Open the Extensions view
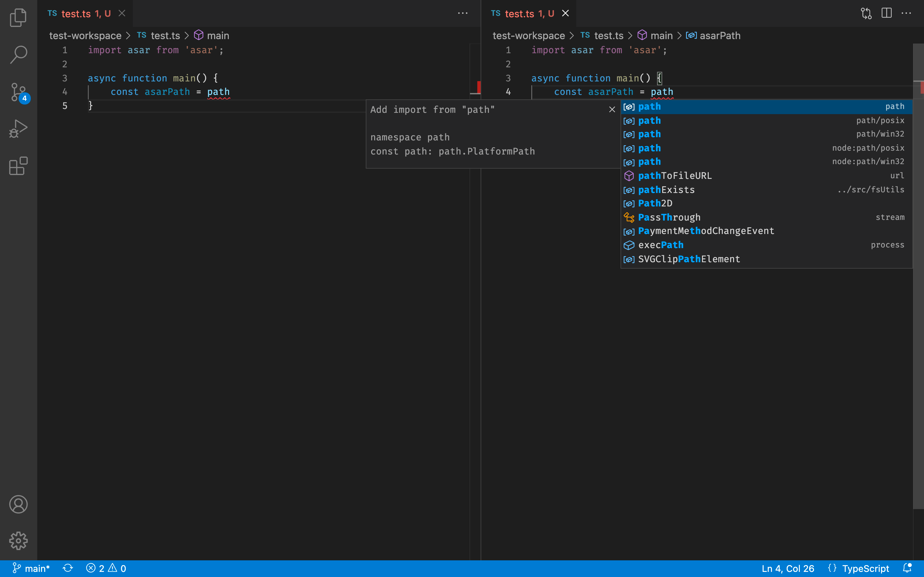This screenshot has width=924, height=577. tap(18, 166)
